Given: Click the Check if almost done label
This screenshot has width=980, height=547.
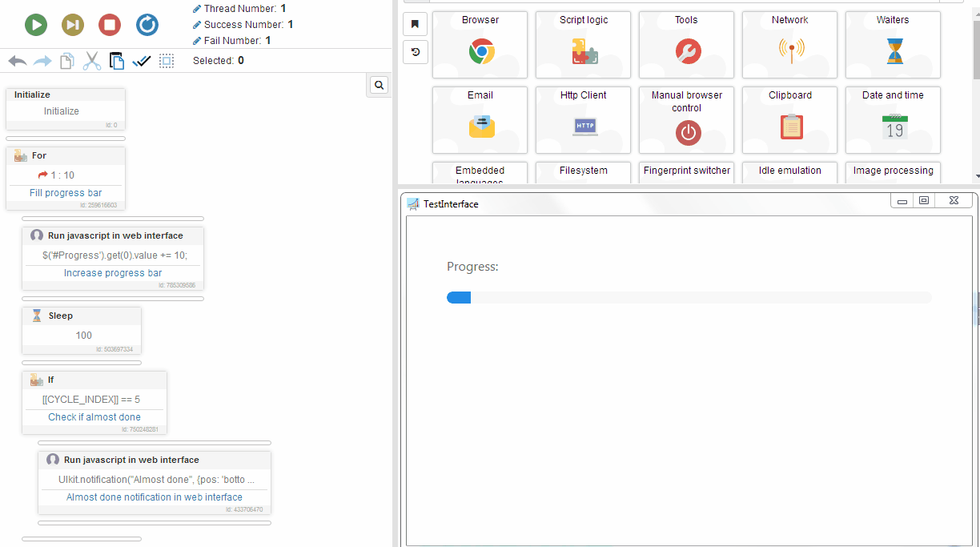Looking at the screenshot, I should click(x=94, y=417).
